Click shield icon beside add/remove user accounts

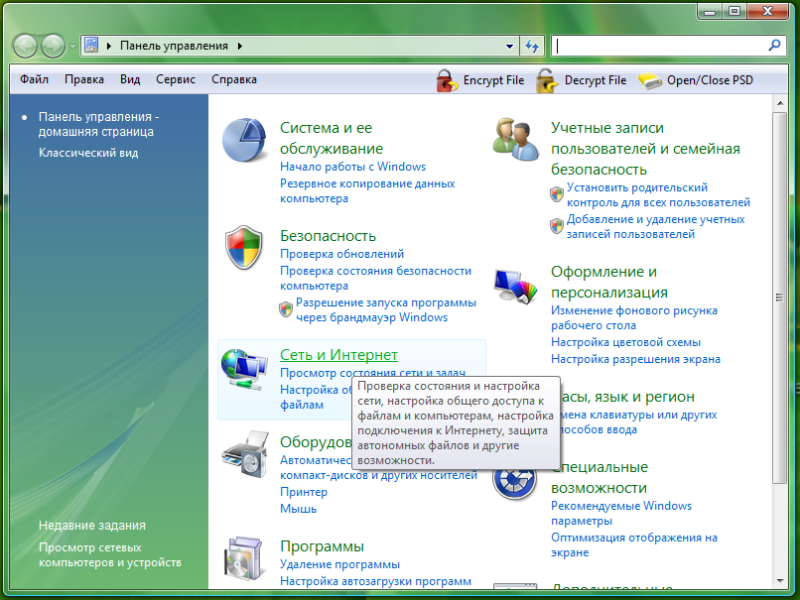pos(557,226)
